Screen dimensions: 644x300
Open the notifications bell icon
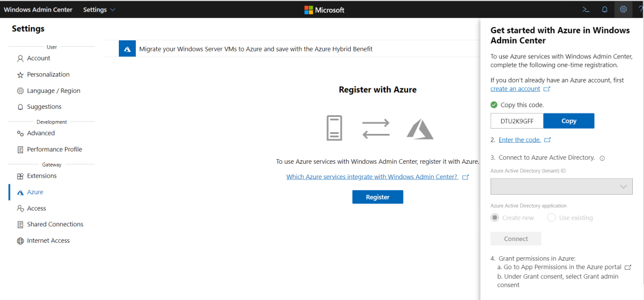(604, 9)
